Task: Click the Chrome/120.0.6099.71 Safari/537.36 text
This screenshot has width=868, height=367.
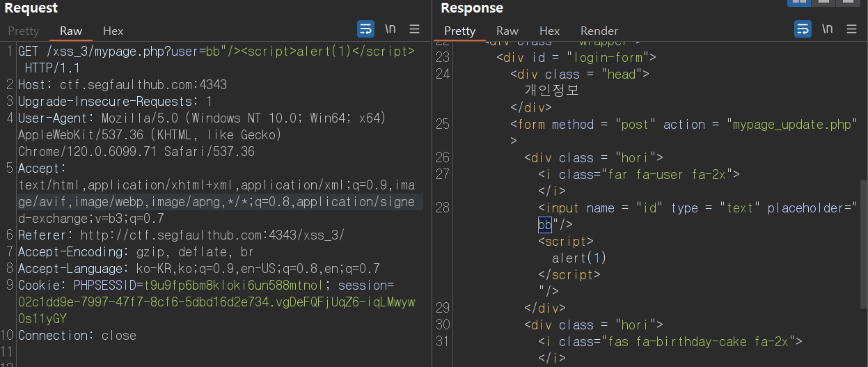Action: click(x=136, y=152)
